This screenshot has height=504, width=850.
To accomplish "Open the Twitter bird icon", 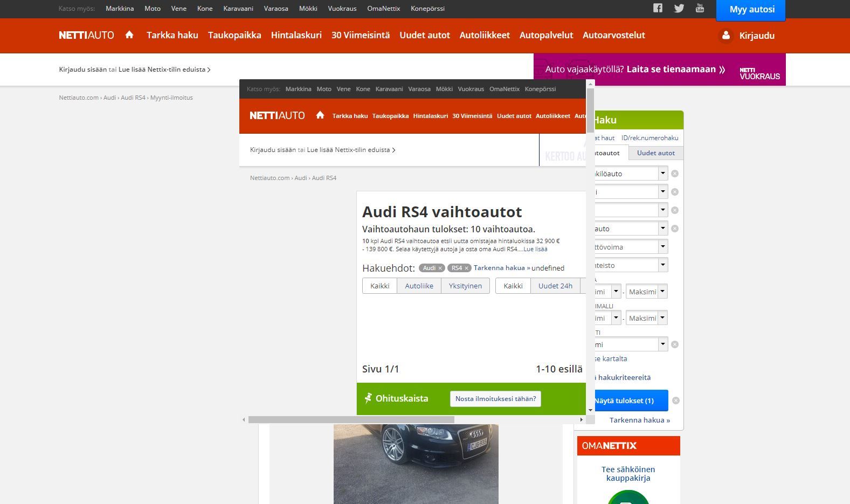I will 679,8.
